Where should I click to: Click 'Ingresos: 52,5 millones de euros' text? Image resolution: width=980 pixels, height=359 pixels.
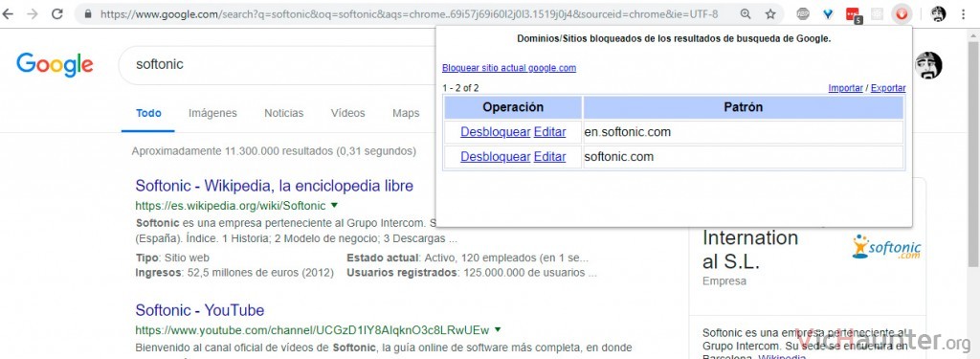[x=234, y=273]
